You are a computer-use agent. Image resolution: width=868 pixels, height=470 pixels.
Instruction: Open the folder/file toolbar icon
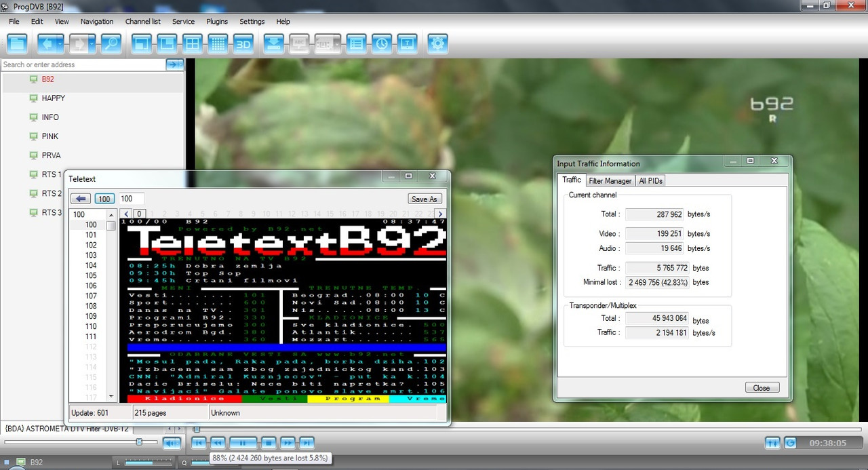tap(17, 44)
